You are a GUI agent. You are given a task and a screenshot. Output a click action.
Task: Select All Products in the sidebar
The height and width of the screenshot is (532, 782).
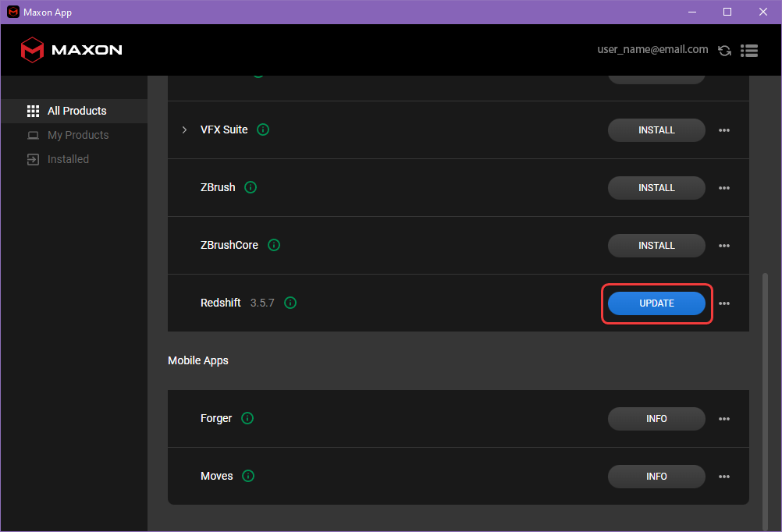[x=76, y=111]
